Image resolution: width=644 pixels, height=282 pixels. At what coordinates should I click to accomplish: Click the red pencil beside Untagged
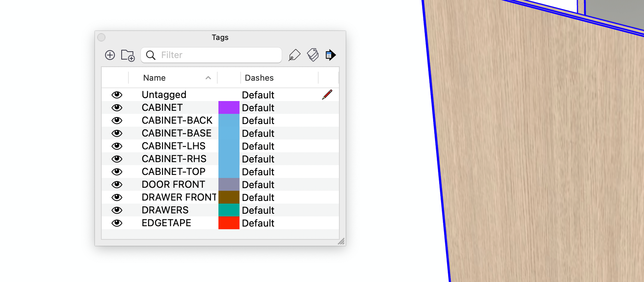click(x=327, y=95)
